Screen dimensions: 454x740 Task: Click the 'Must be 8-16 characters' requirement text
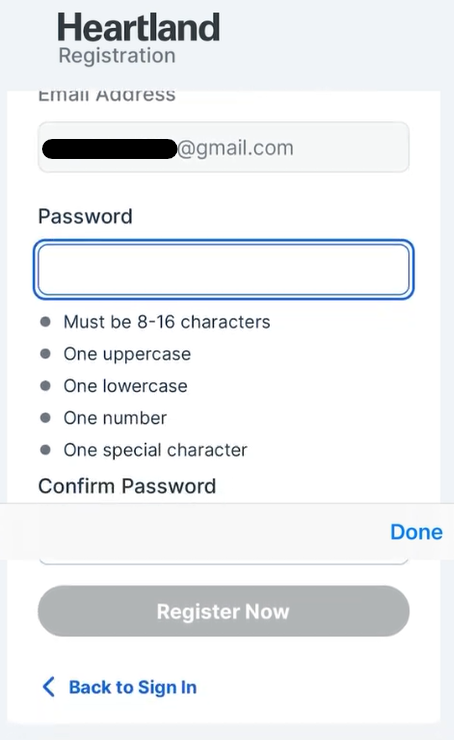click(167, 322)
